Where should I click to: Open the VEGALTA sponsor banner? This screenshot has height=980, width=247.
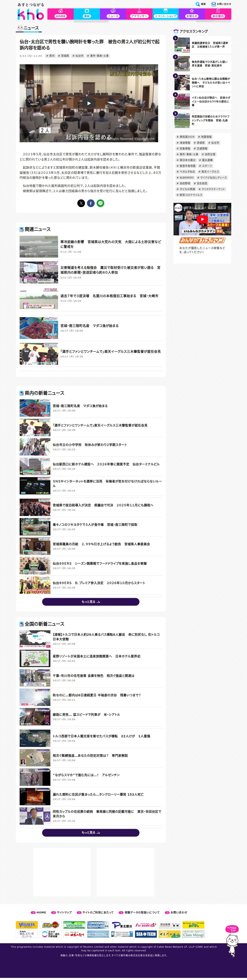pos(27,925)
